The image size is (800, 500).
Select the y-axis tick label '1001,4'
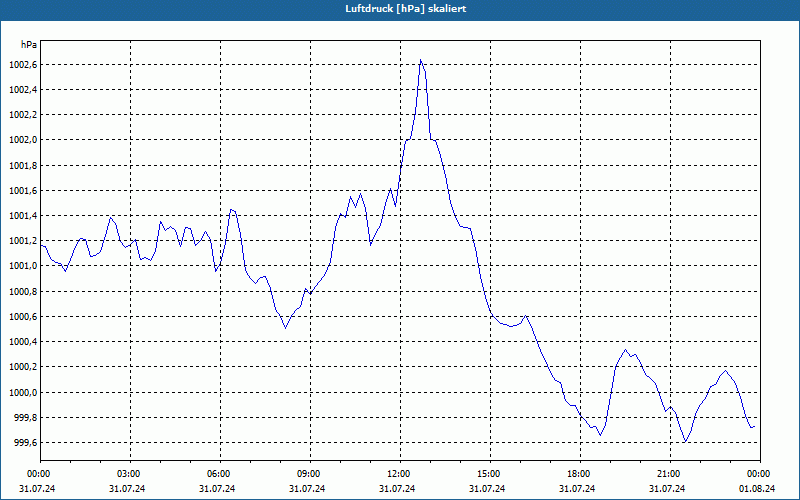23,216
